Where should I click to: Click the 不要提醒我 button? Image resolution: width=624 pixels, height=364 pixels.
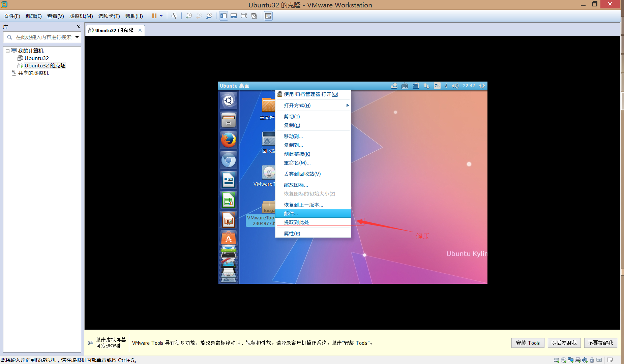(601, 343)
